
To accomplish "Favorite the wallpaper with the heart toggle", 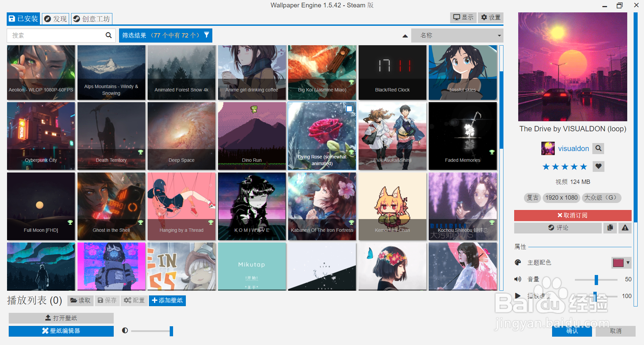I will [598, 166].
